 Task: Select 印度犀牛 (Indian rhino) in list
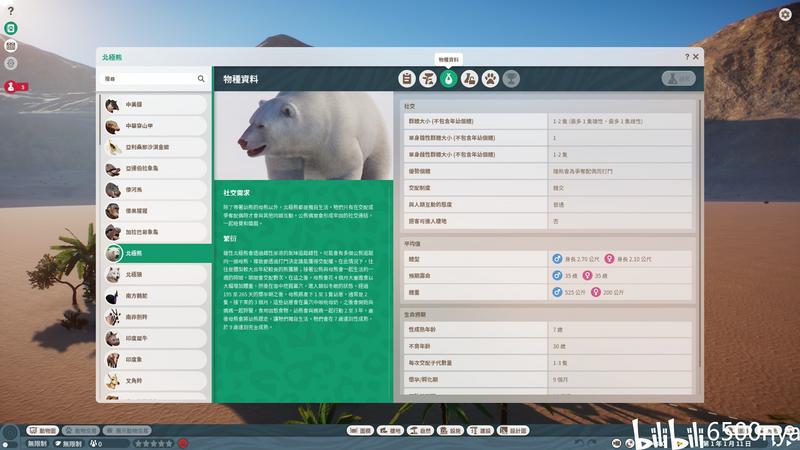point(155,338)
